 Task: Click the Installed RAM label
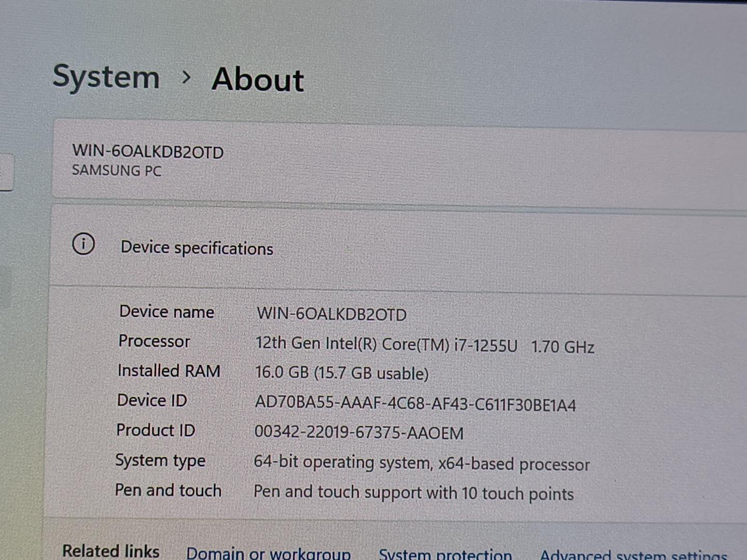[x=169, y=371]
